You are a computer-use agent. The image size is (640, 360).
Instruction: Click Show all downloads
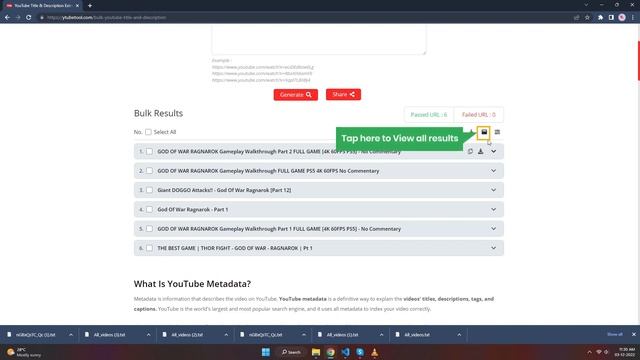tap(614, 334)
